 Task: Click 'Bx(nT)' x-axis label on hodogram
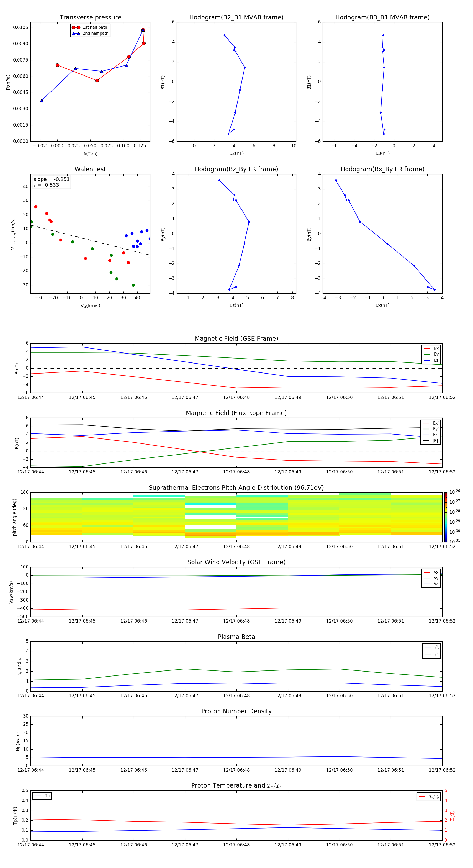click(382, 305)
